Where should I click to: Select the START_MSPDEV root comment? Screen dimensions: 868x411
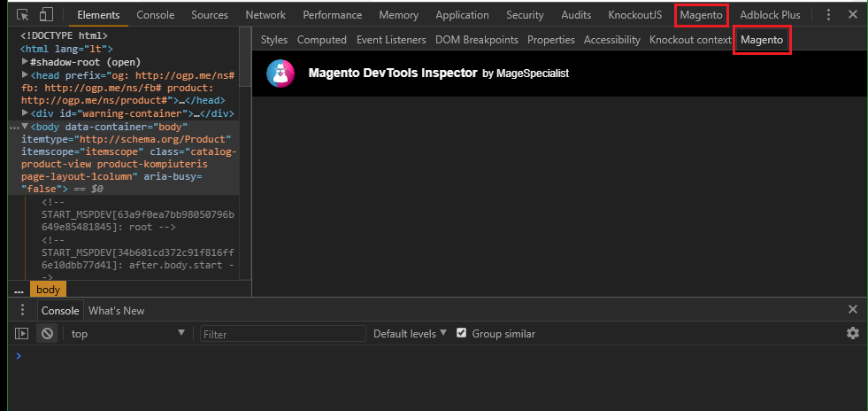[x=137, y=214]
